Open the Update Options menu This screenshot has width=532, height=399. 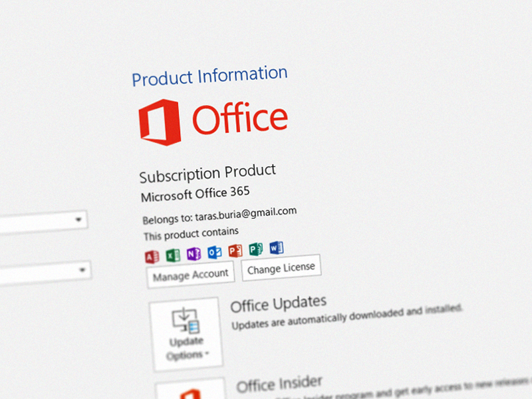coord(186,334)
